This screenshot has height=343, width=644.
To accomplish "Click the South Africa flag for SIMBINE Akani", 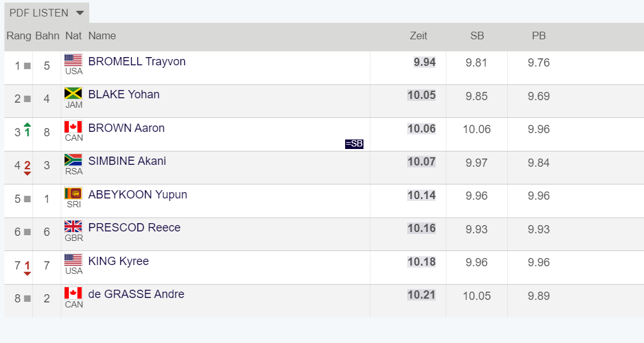I will 73,160.
